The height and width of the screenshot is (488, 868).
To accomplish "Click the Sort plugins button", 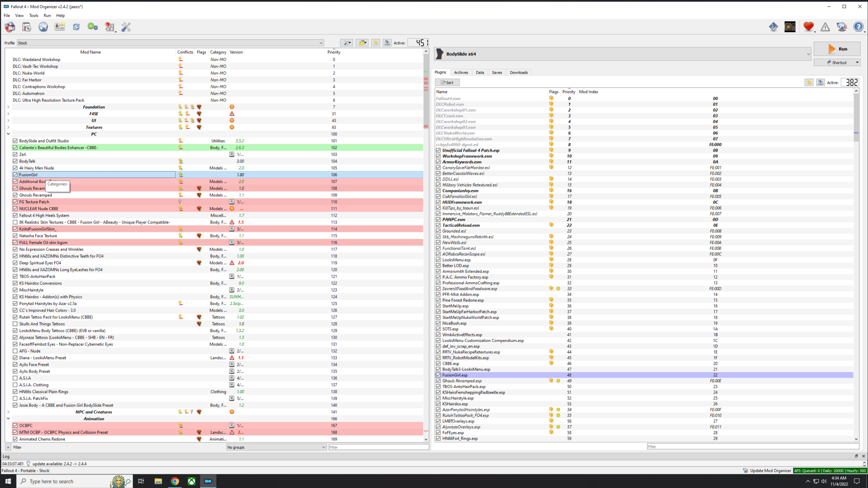I will 447,83.
